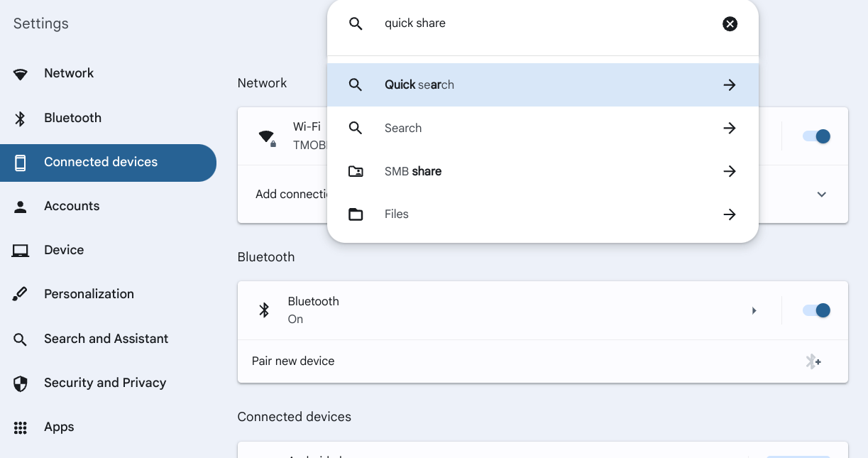Expand the Add connection chevron

821,195
